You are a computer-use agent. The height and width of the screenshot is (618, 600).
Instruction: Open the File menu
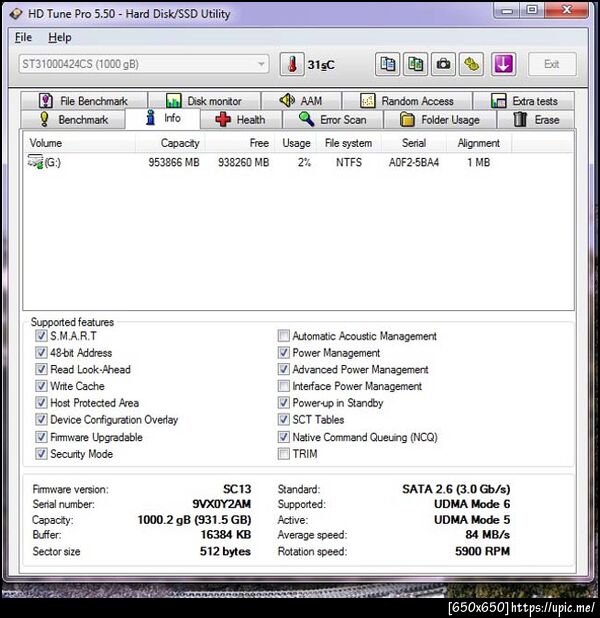tap(23, 37)
